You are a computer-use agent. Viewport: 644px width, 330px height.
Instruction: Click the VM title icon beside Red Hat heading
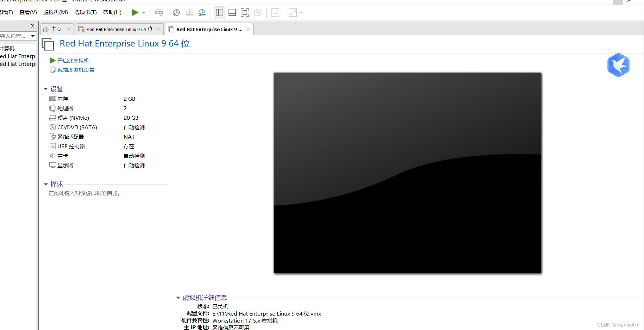click(48, 44)
